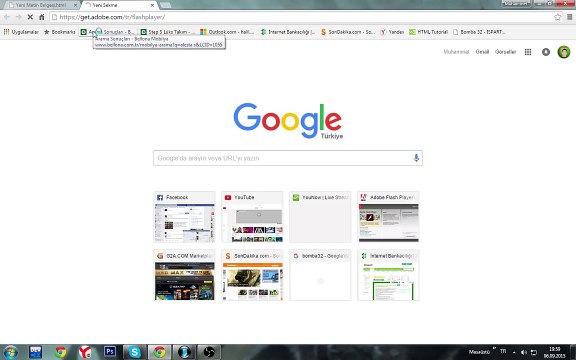Open Yandex browser from the taskbar
576x360 pixels.
tap(85, 352)
